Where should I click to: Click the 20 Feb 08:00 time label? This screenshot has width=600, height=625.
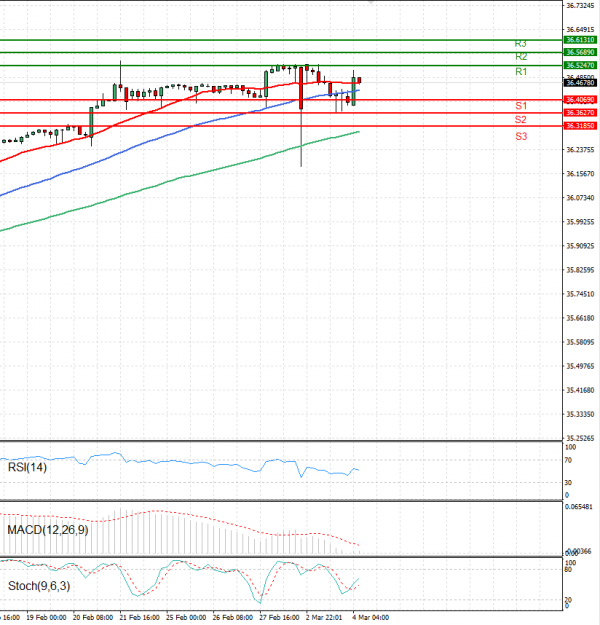point(92,617)
